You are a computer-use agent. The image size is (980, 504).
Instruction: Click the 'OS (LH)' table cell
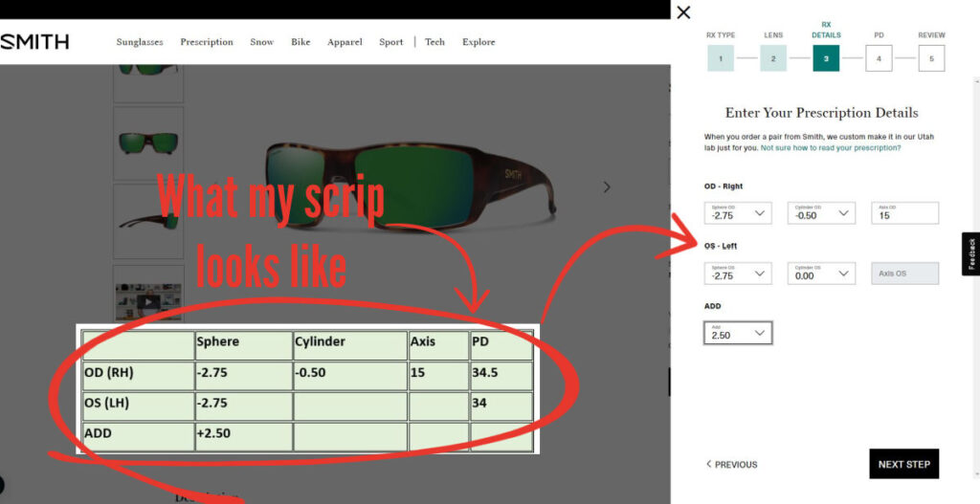pos(139,405)
